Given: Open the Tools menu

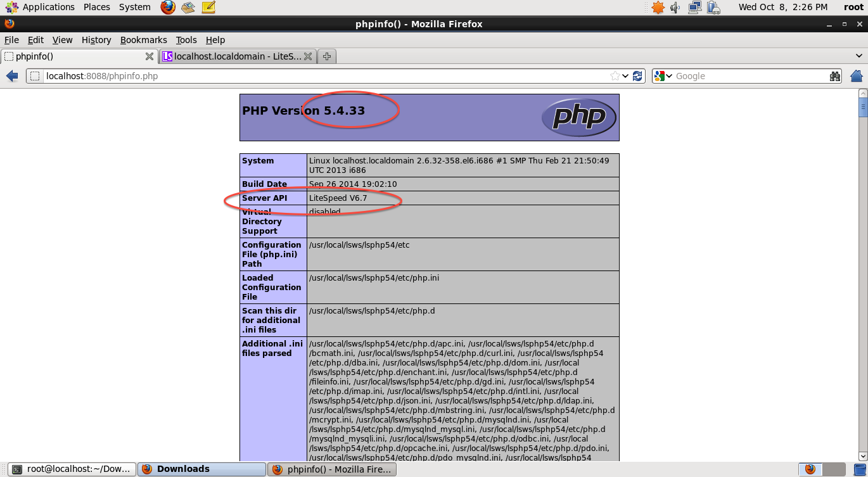Looking at the screenshot, I should (186, 40).
